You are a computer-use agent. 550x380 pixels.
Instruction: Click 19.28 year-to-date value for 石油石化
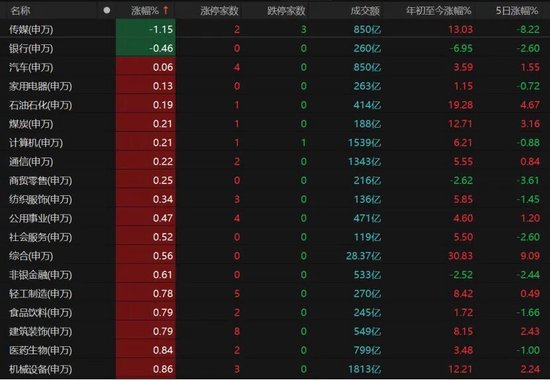[460, 105]
